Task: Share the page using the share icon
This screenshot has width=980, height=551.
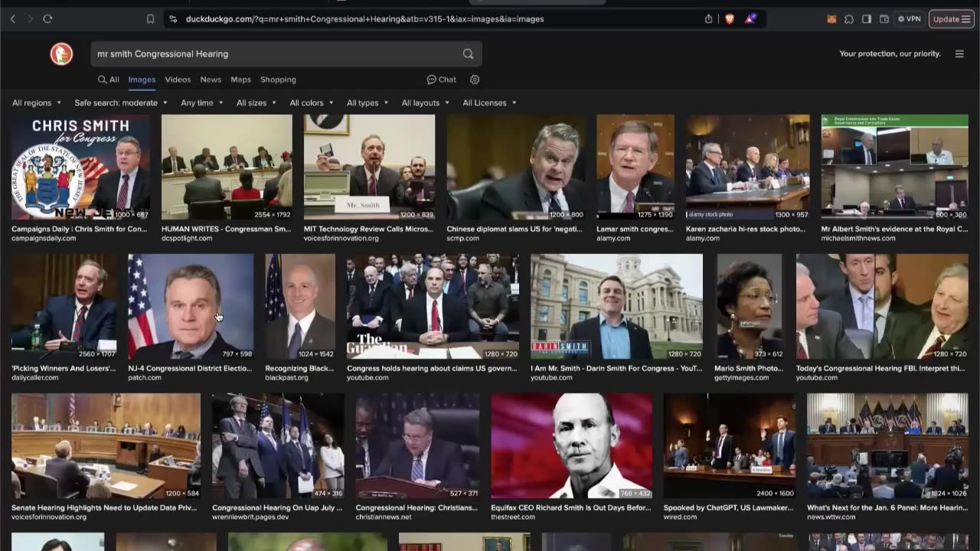Action: coord(709,18)
